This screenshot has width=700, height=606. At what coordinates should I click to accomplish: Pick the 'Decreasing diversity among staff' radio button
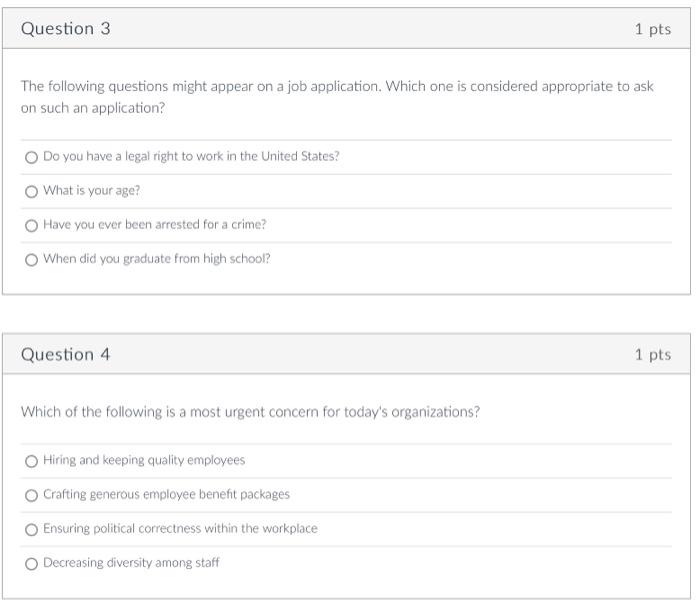click(32, 563)
